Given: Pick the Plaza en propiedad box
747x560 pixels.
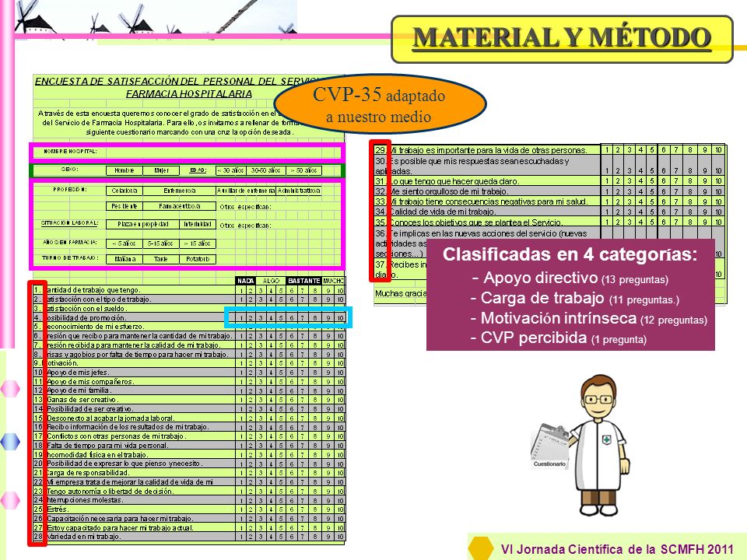Looking at the screenshot, I should coord(142,224).
